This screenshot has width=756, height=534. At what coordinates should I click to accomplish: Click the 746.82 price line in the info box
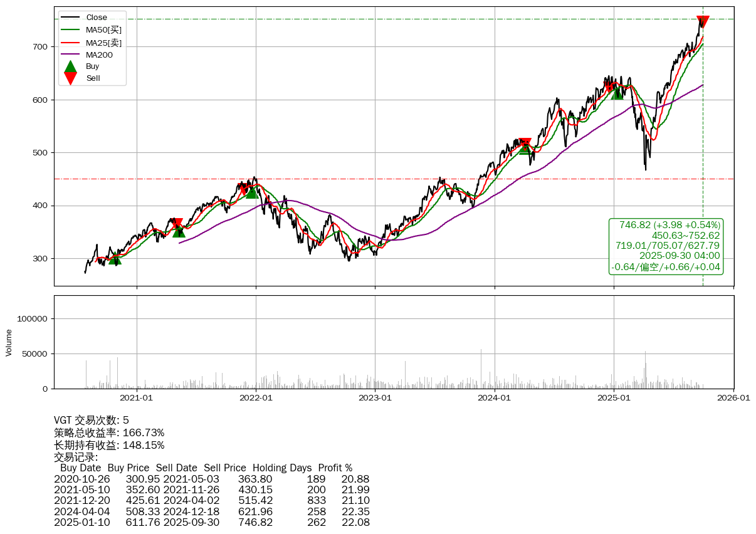pyautogui.click(x=669, y=225)
